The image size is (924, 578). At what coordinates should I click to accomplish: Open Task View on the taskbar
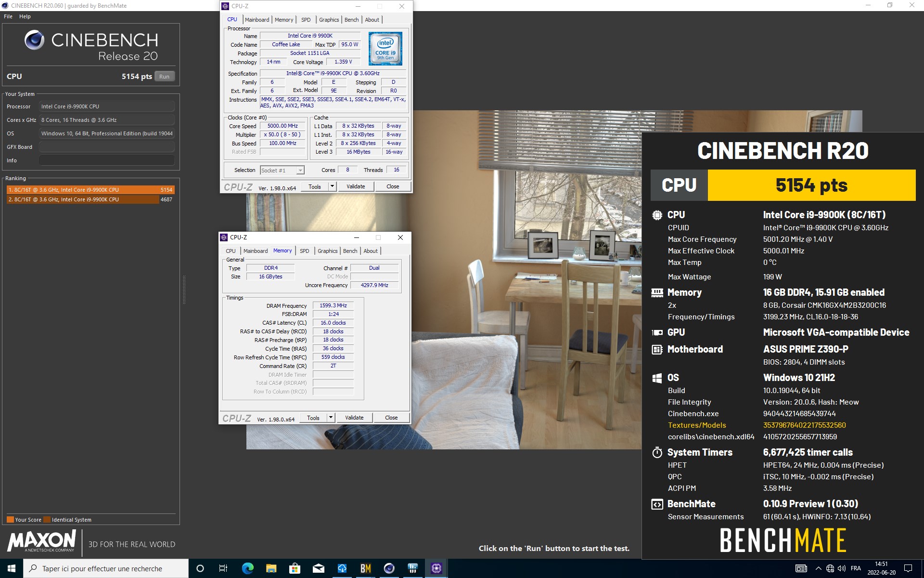coord(223,568)
